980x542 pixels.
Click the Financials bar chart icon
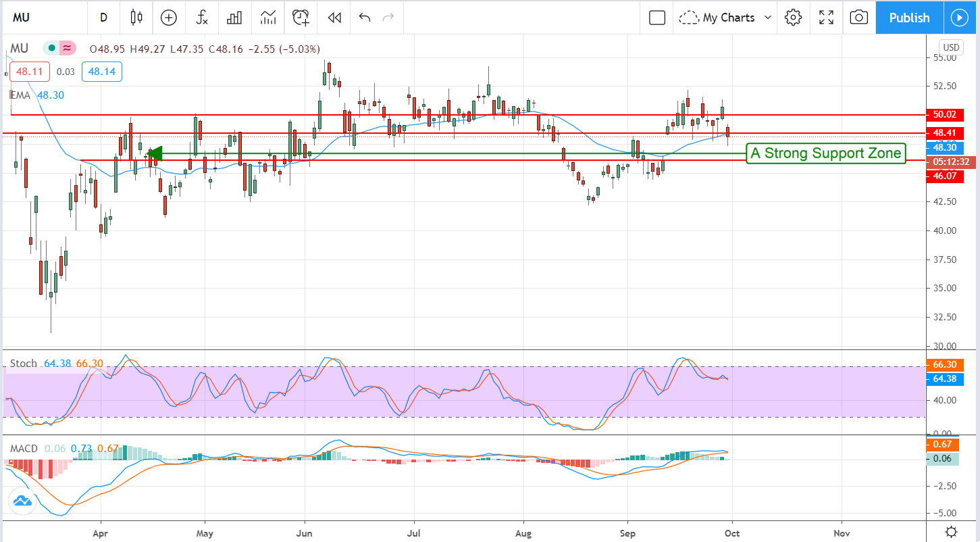(x=234, y=18)
